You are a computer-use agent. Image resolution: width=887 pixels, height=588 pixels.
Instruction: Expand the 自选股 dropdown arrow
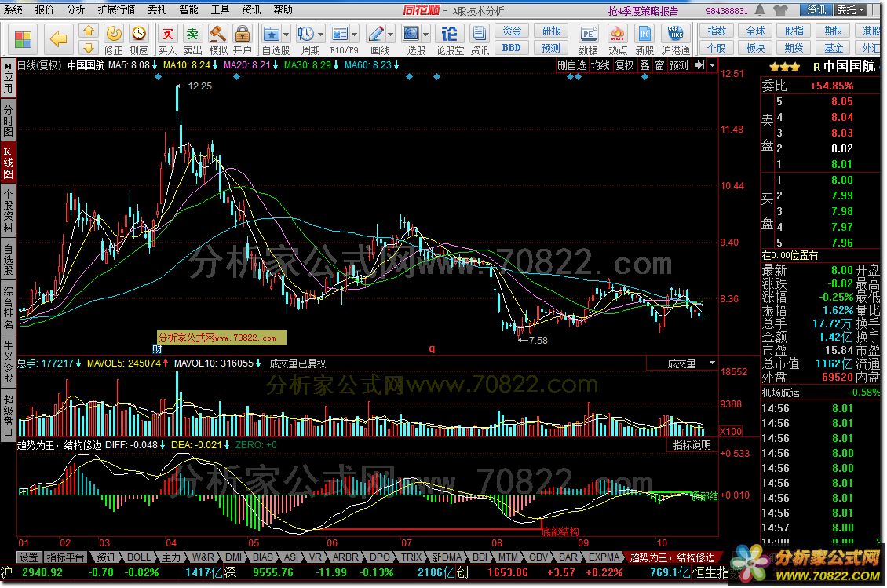coord(286,35)
